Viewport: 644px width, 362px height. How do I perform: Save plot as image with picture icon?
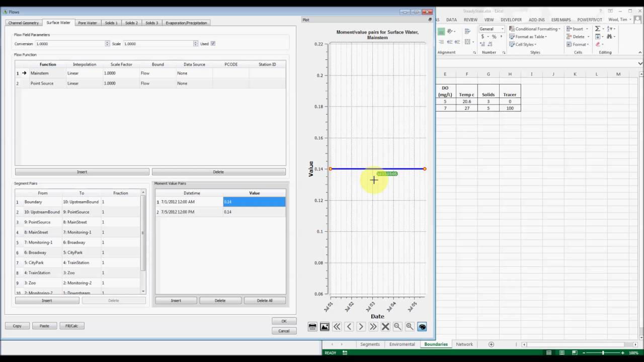point(325,327)
